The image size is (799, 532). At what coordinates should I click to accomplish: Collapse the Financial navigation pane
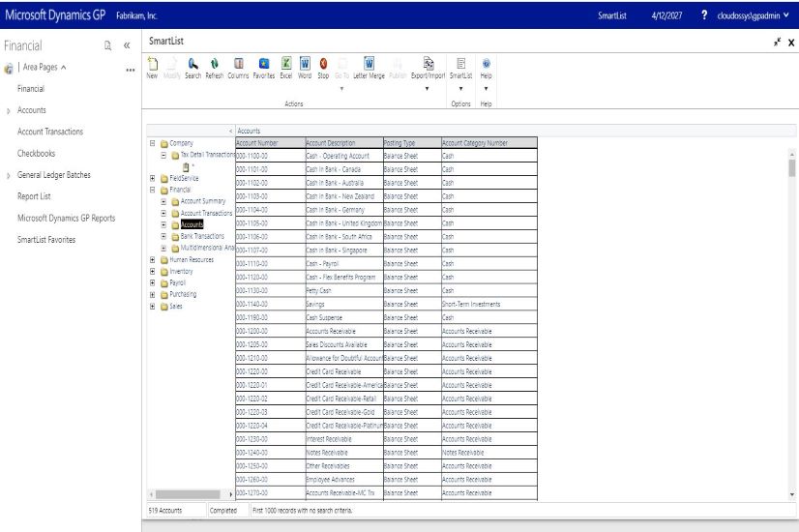127,45
